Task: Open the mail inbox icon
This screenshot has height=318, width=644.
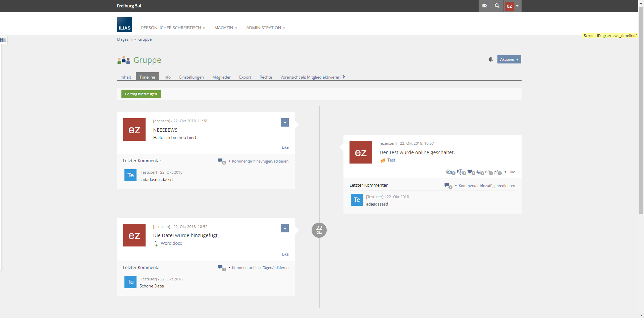Action: (x=484, y=6)
